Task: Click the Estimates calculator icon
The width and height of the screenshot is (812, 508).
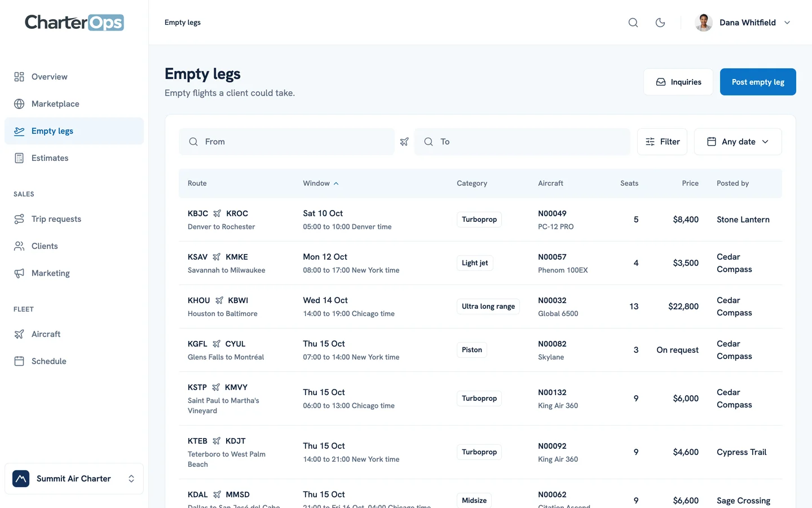Action: [x=19, y=158]
